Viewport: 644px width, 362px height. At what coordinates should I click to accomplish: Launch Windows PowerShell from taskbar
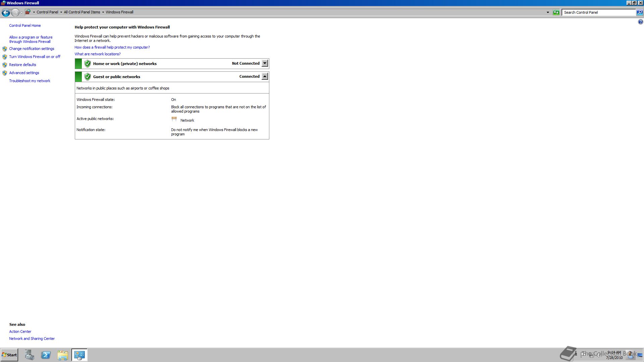[x=46, y=355]
